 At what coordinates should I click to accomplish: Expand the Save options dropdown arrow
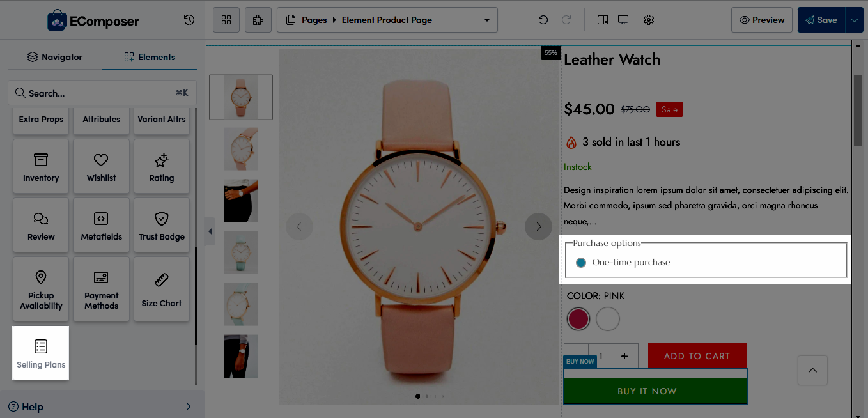pyautogui.click(x=855, y=20)
